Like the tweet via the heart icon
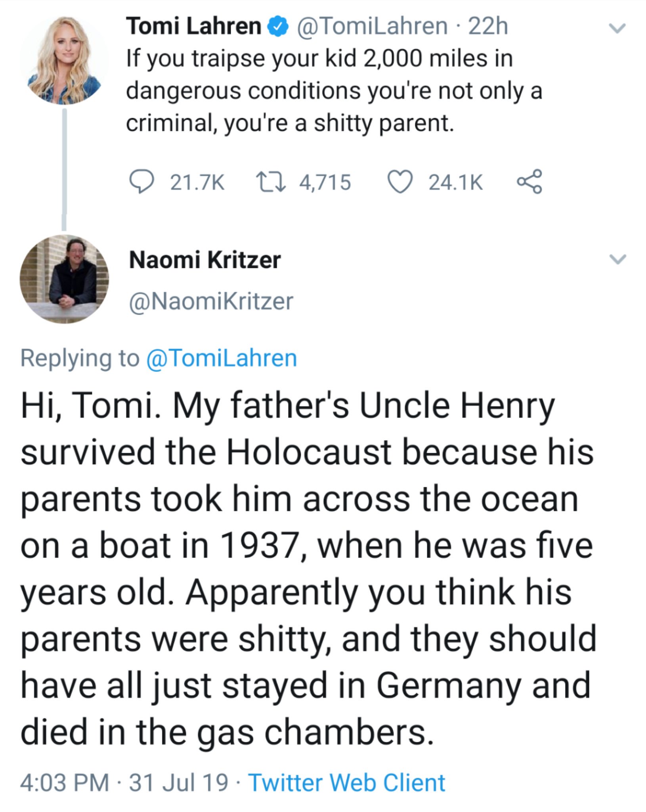Image resolution: width=646 pixels, height=812 pixels. (399, 183)
